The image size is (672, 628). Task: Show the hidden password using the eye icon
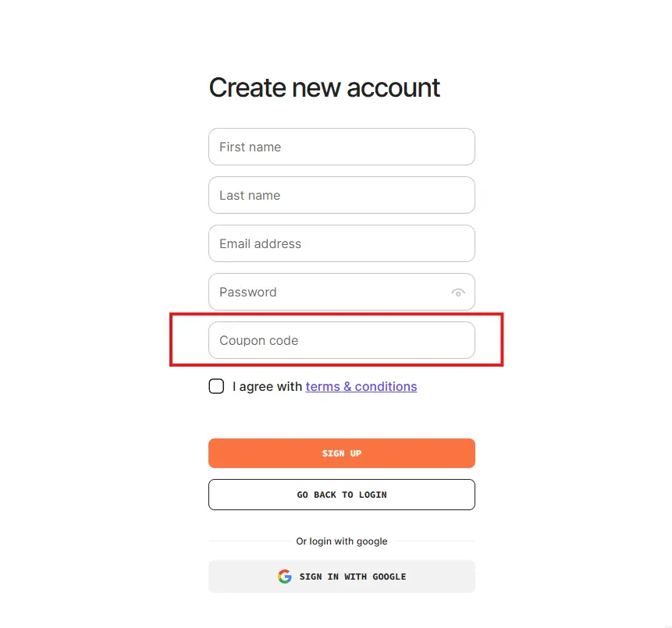click(458, 292)
